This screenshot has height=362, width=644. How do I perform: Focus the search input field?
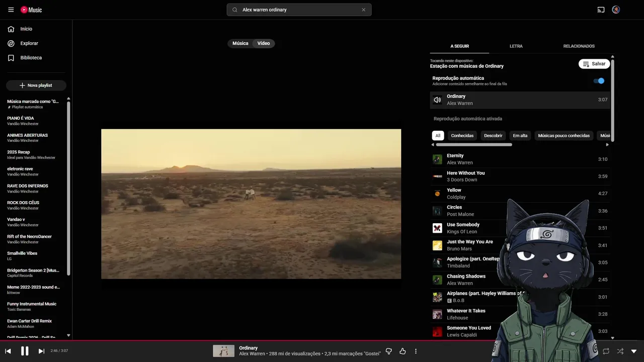point(299,10)
